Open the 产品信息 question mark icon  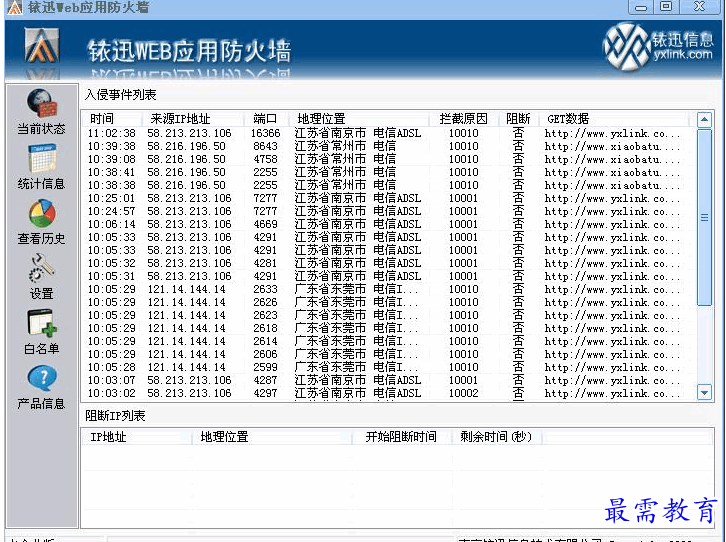pyautogui.click(x=42, y=379)
